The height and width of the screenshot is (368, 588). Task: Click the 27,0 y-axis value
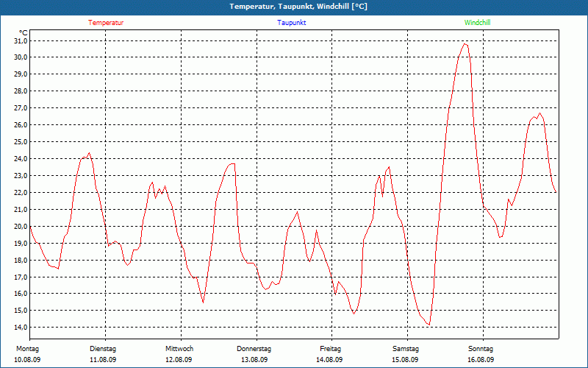21,107
